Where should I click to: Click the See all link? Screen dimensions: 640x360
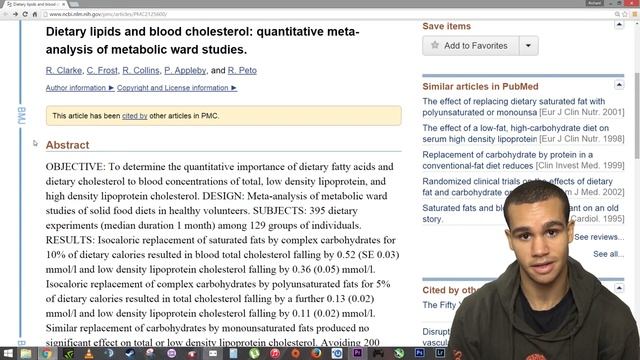[608, 254]
